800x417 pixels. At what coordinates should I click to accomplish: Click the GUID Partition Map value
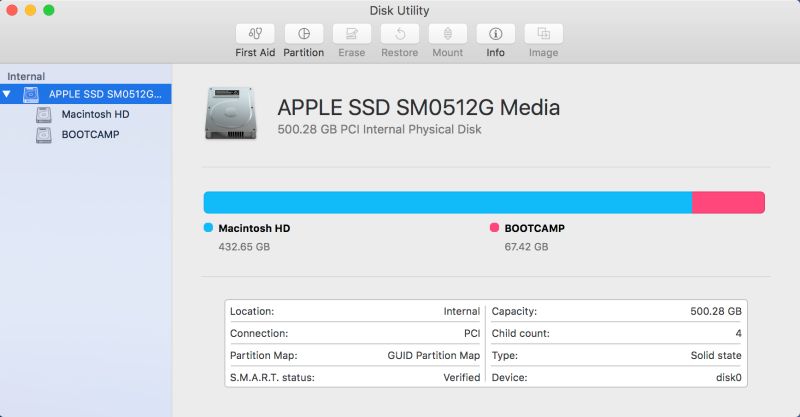[434, 355]
